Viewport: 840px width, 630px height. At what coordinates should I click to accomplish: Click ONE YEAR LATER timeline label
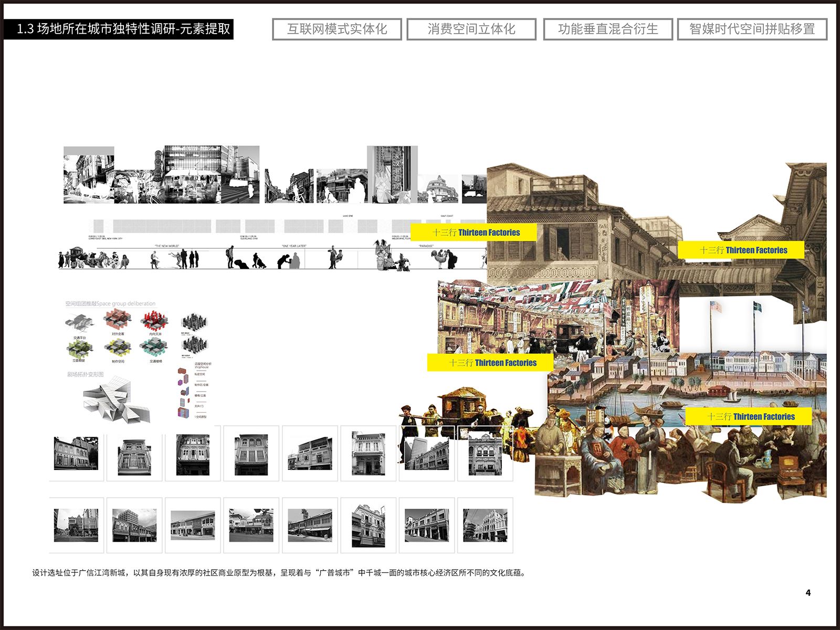click(294, 246)
